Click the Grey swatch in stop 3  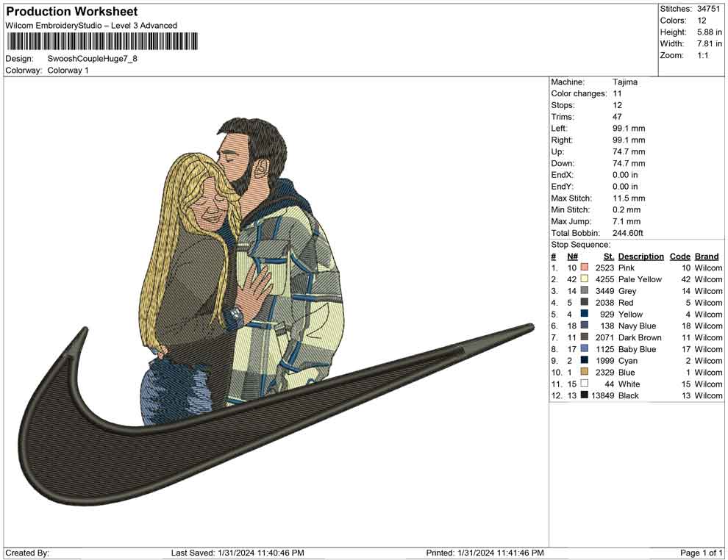coord(585,291)
